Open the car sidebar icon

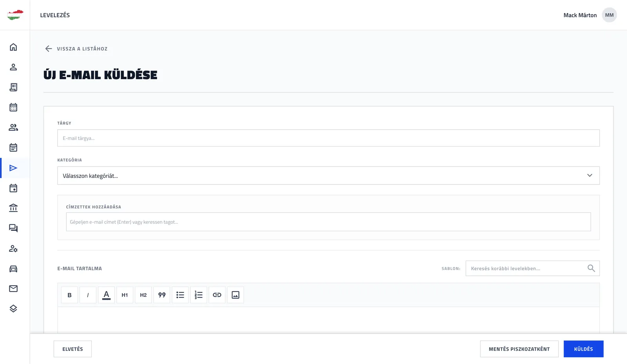click(x=13, y=269)
